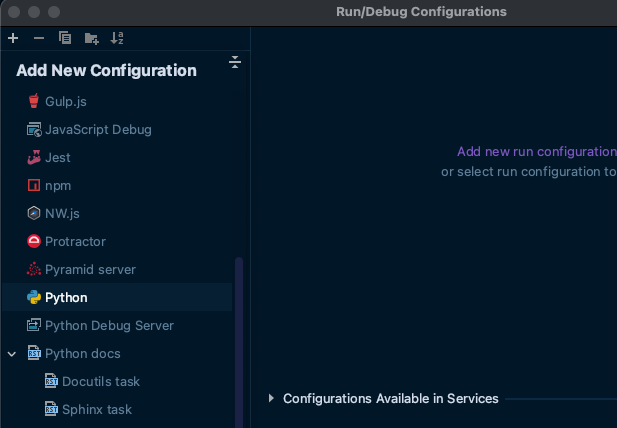This screenshot has height=428, width=617.
Task: Select Protractor in the list
Action: tap(75, 242)
